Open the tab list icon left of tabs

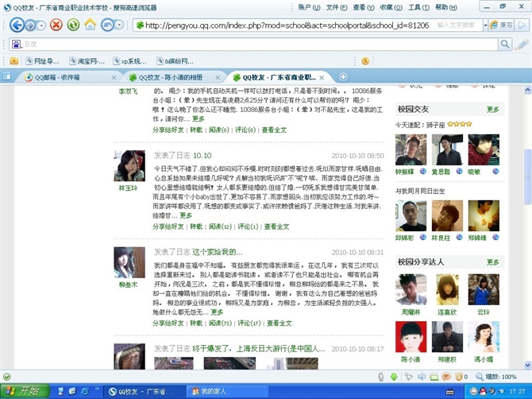[x=6, y=77]
